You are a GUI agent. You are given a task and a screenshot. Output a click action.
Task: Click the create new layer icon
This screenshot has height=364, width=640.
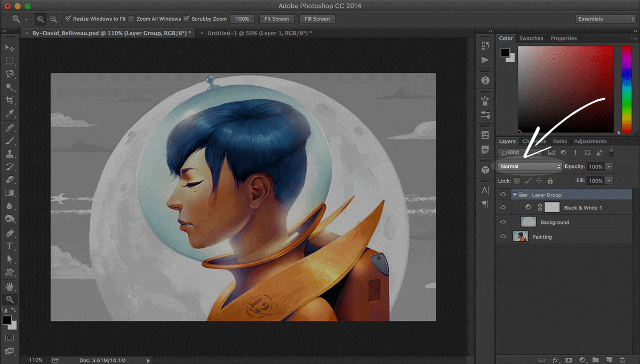click(x=609, y=360)
